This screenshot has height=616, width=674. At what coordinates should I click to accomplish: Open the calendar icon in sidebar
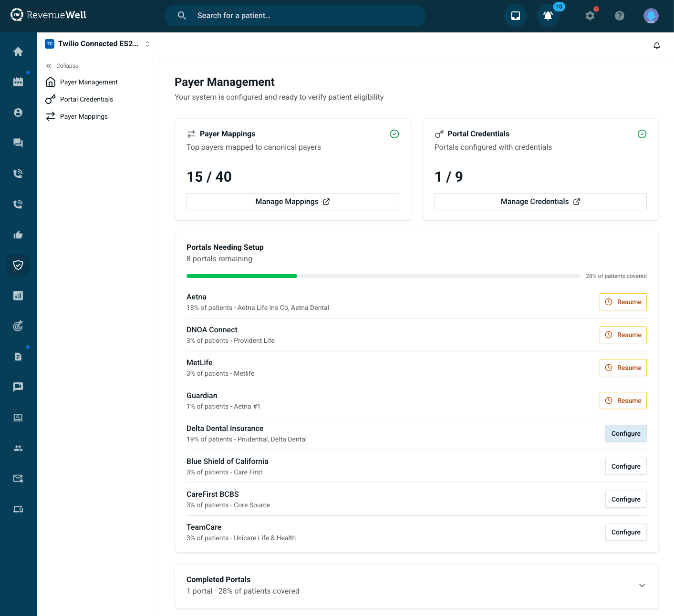coord(18,82)
